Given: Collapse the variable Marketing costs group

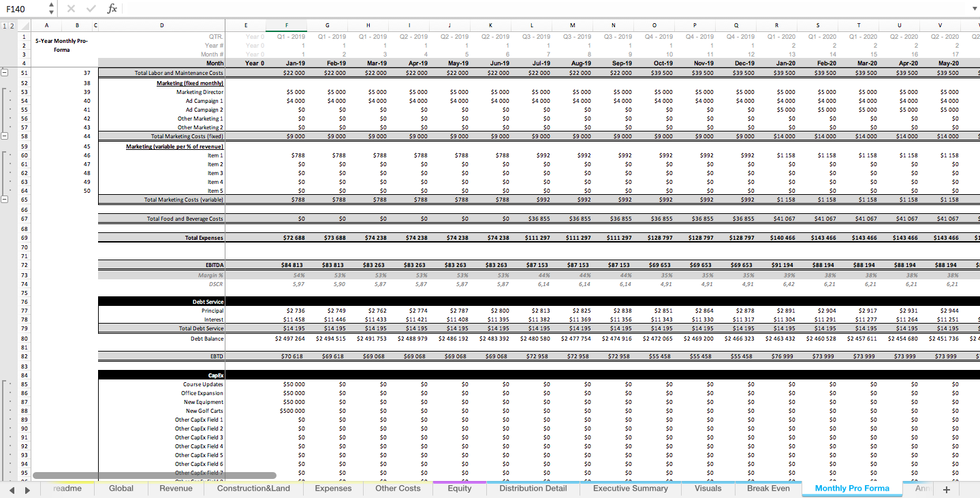Looking at the screenshot, I should 5,200.
